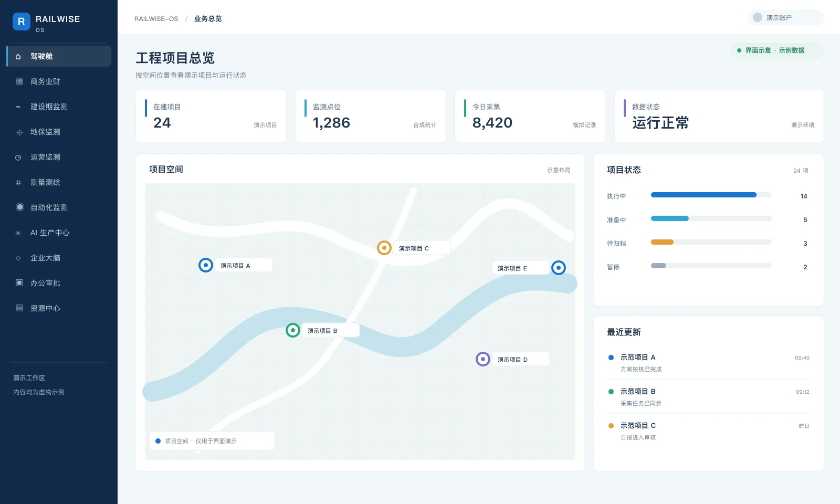This screenshot has height=504, width=840.
Task: Click the 驾驶舱 home icon
Action: [x=18, y=56]
